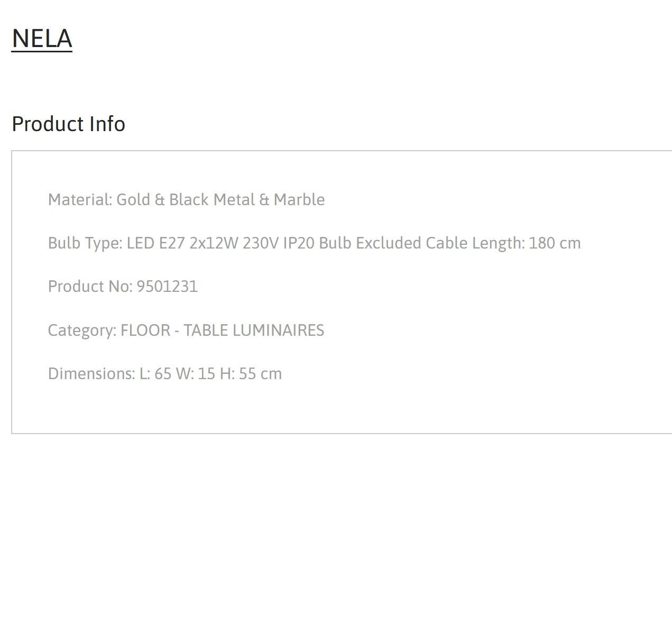Select the 'Material:' label text
This screenshot has width=672, height=634.
coord(80,199)
